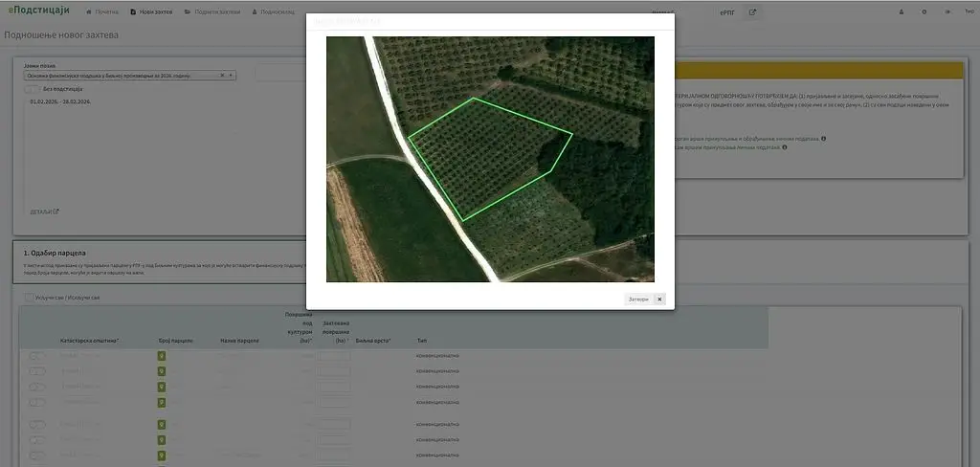Toggle the Без подстицаја switch
This screenshot has height=467, width=980.
point(33,88)
